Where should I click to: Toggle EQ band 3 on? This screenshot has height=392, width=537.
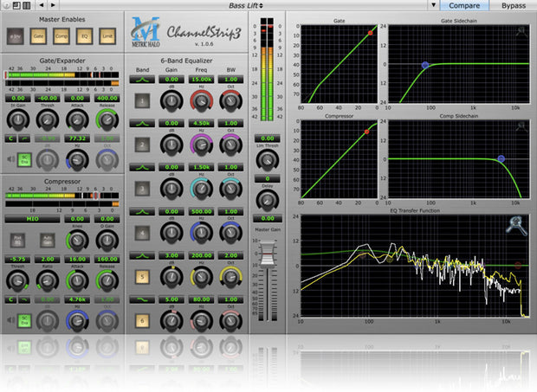pos(142,189)
